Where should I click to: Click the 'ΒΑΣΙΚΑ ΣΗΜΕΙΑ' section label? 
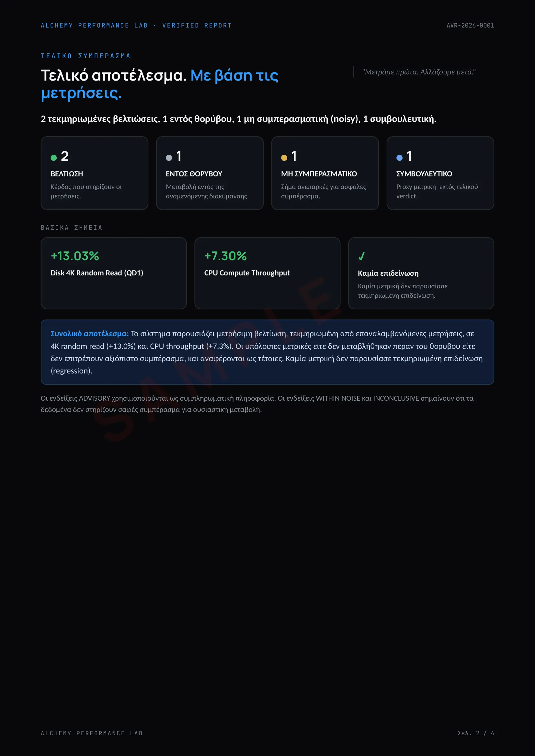tap(72, 228)
